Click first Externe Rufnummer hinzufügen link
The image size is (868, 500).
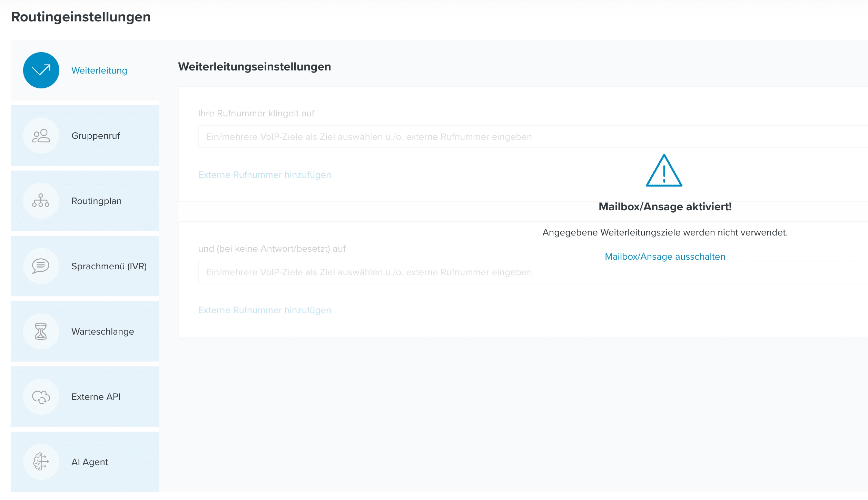click(264, 175)
